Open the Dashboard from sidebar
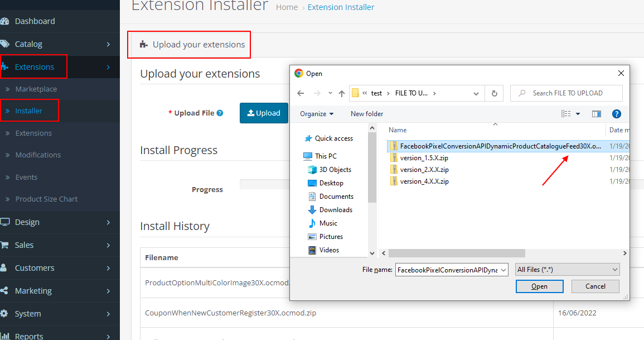 (35, 21)
